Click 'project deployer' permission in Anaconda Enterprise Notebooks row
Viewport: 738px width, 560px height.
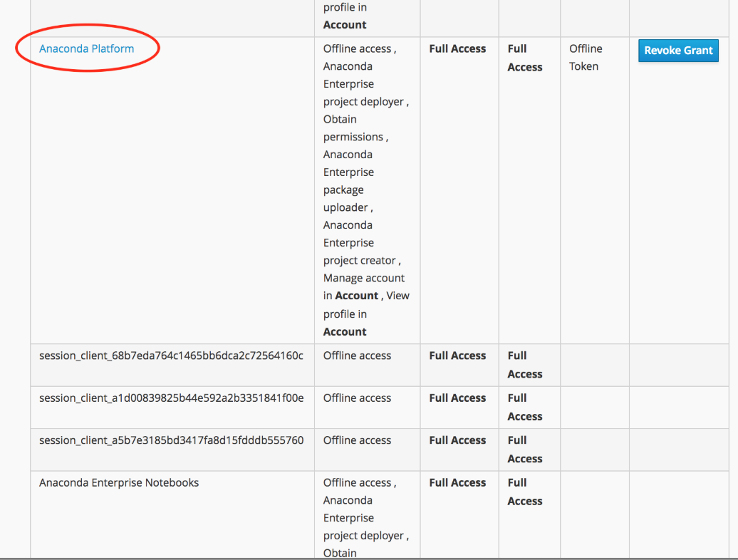pyautogui.click(x=363, y=536)
